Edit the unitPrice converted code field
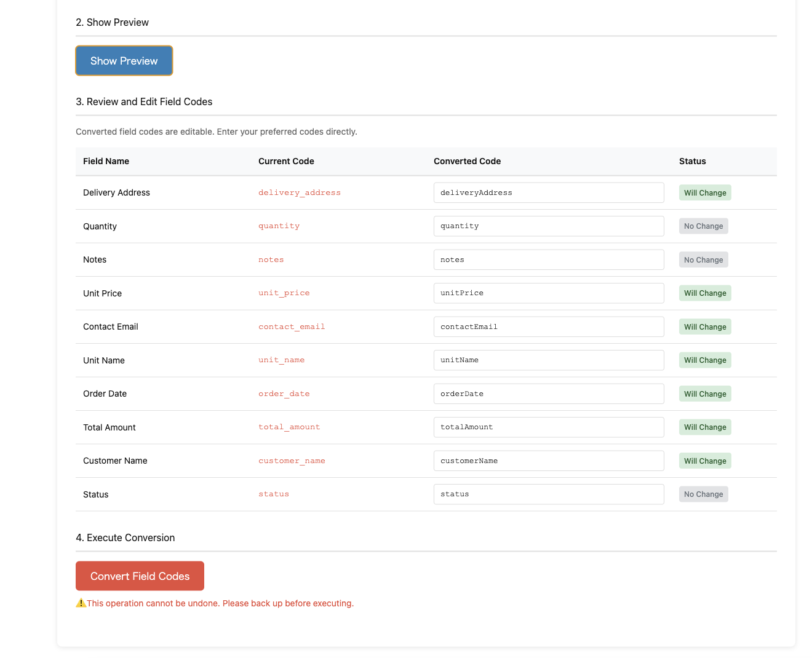Screen dimensions: 812x658 pos(549,293)
